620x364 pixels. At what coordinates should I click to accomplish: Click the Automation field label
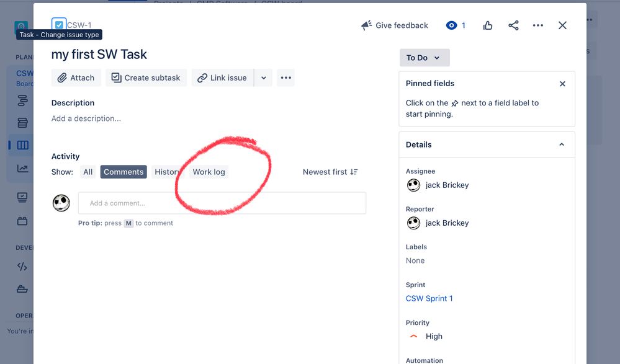click(425, 360)
